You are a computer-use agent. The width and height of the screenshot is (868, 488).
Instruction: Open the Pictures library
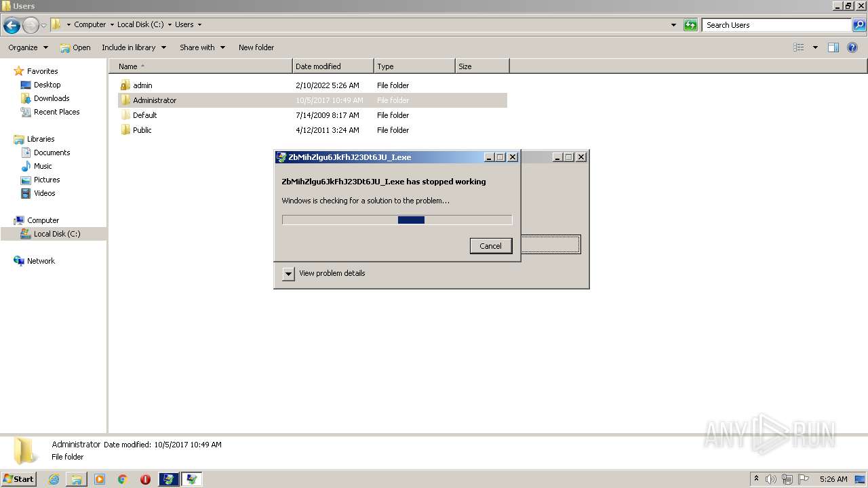(47, 180)
